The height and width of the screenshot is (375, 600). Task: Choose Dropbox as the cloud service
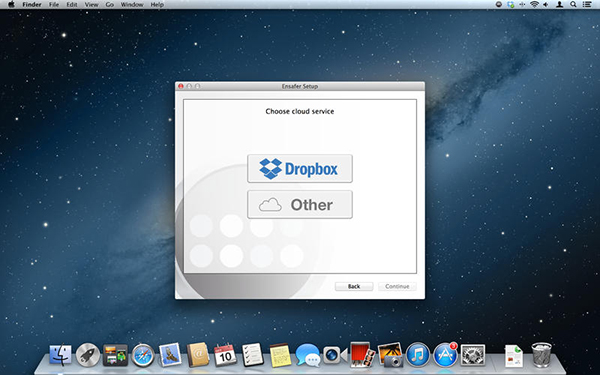coord(300,168)
